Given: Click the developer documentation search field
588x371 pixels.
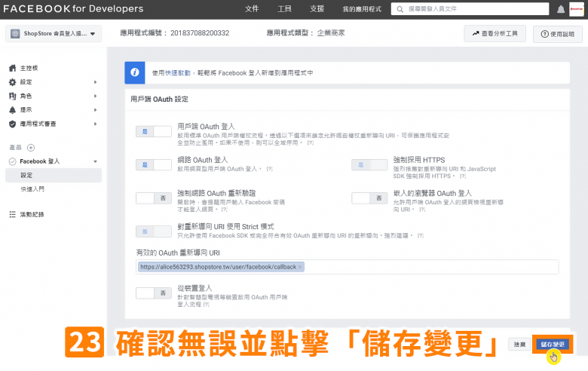Looking at the screenshot, I should coord(470,9).
